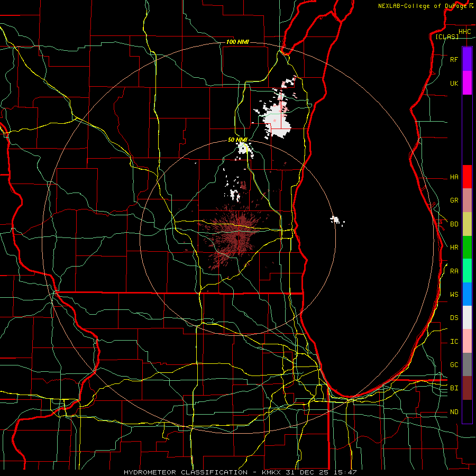Select the gray GC legend swatch

point(467,364)
